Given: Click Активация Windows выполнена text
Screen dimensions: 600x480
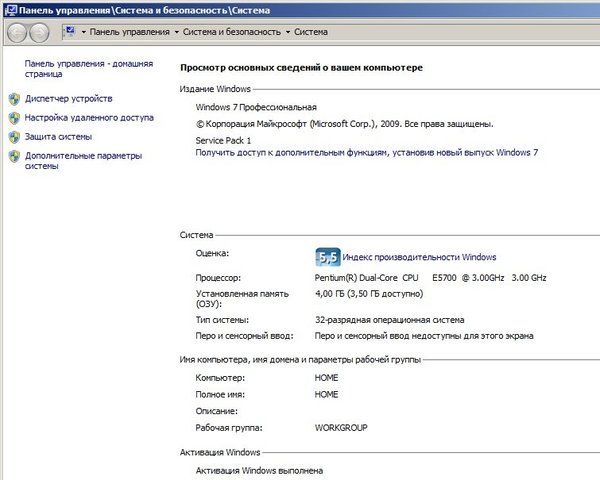Looking at the screenshot, I should 259,470.
